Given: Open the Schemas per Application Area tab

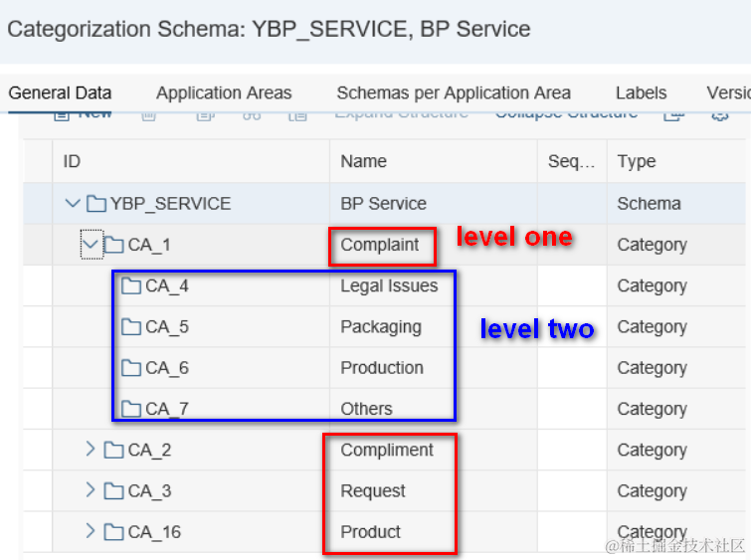Looking at the screenshot, I should (454, 93).
